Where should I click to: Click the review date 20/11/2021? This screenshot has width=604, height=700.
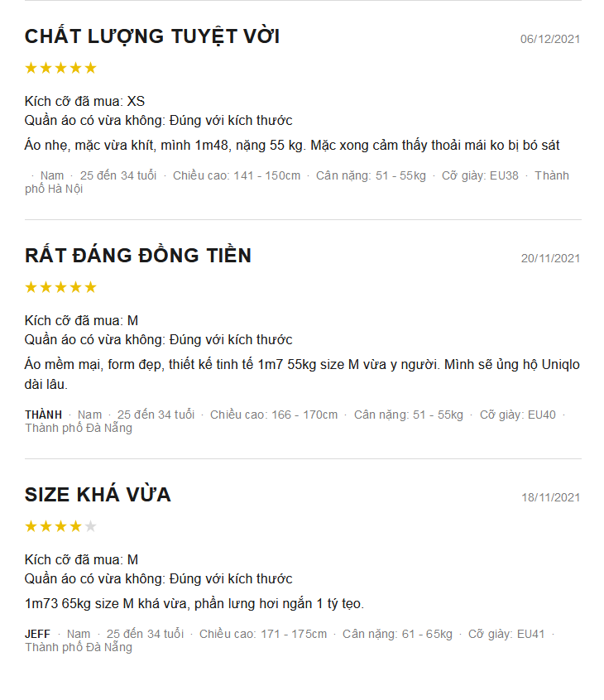(550, 258)
